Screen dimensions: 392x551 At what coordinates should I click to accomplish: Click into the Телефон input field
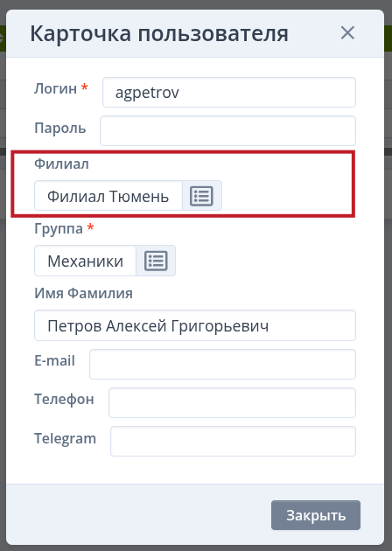click(232, 402)
